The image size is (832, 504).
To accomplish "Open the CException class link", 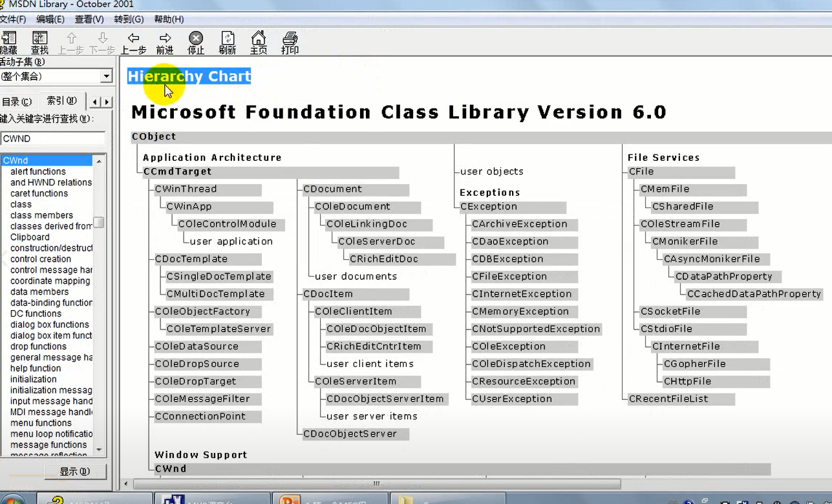I will click(488, 207).
